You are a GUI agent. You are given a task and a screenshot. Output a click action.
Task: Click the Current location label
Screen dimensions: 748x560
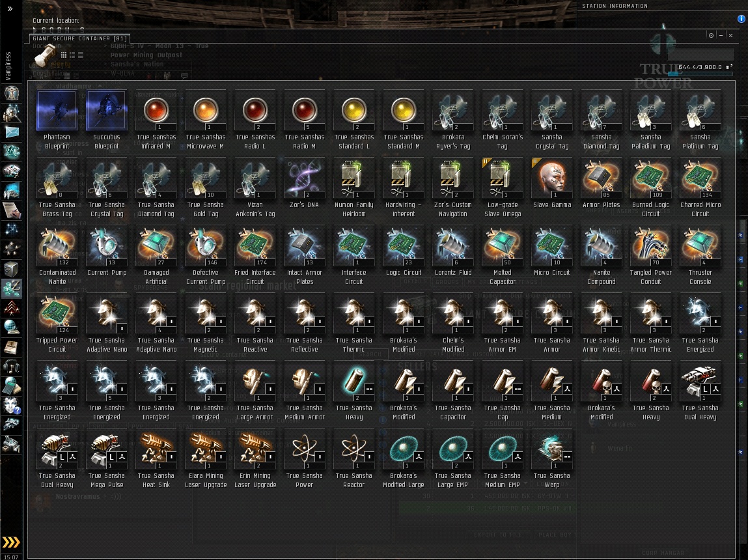point(56,20)
